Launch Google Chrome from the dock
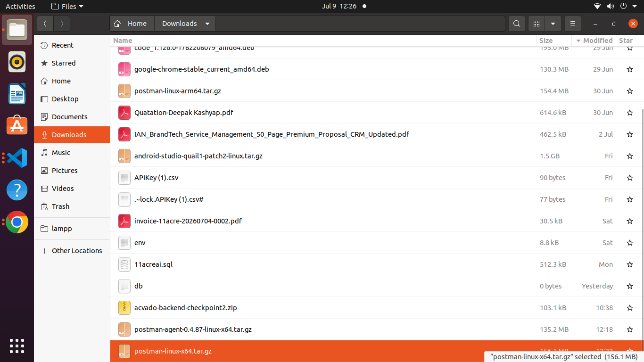 click(17, 222)
